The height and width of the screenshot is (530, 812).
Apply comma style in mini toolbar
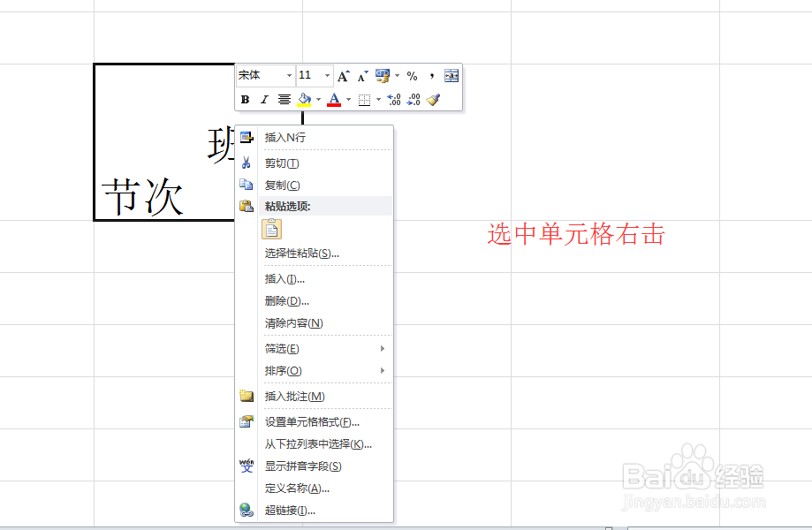tap(432, 76)
